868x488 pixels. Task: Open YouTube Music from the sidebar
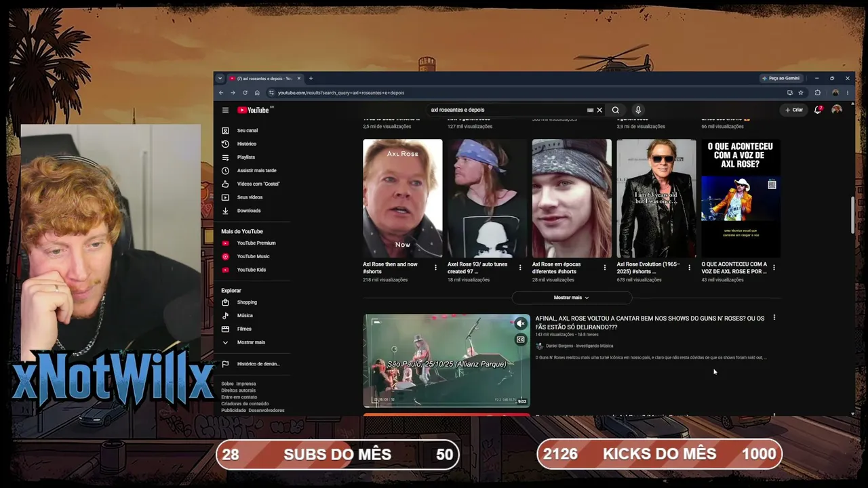click(253, 256)
